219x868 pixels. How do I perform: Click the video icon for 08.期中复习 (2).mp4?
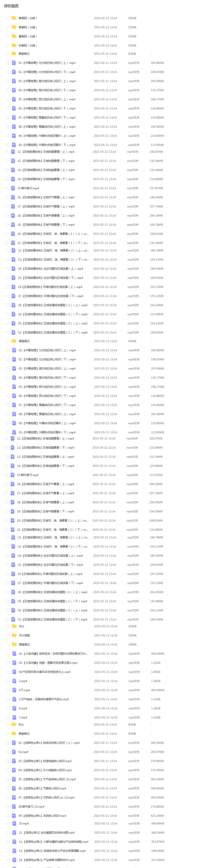14,806
